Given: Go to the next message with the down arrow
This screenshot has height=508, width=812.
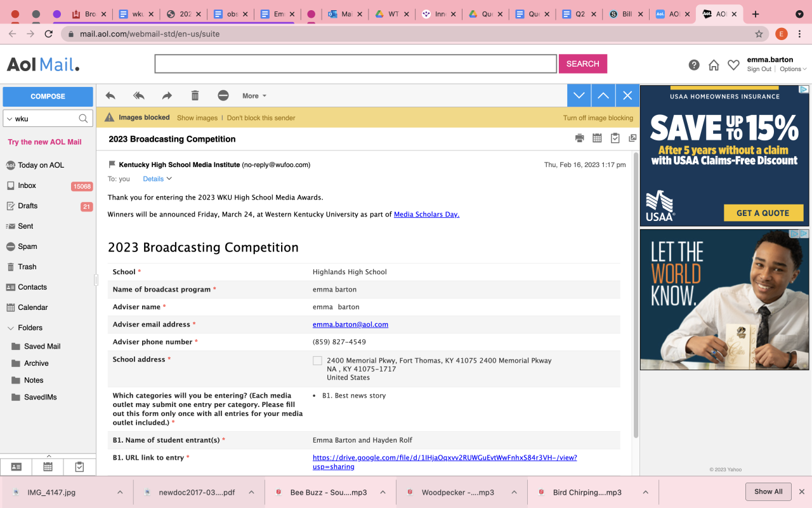Looking at the screenshot, I should (579, 96).
